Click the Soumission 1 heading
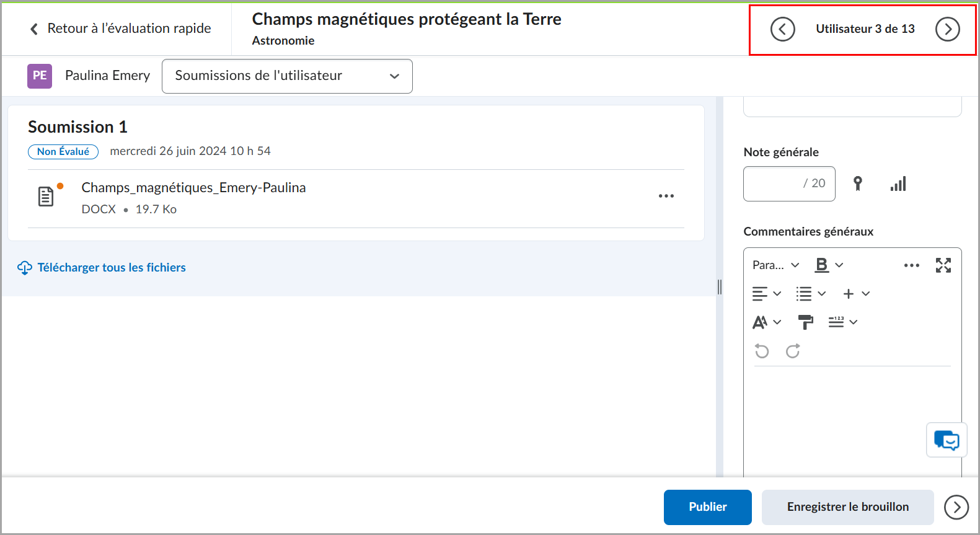 (x=77, y=127)
